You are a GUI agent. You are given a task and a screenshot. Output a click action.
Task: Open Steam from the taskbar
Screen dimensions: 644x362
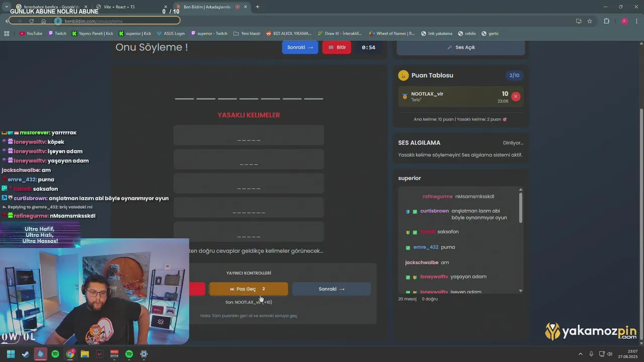point(25,354)
